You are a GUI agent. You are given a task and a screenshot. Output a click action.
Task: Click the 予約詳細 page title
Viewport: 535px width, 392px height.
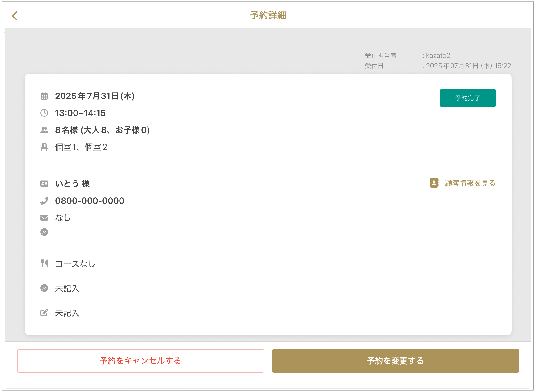(x=268, y=16)
